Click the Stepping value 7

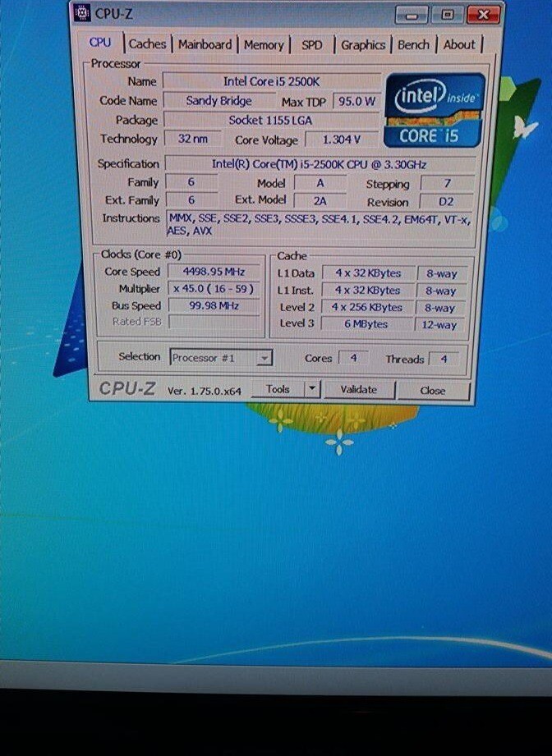448,184
